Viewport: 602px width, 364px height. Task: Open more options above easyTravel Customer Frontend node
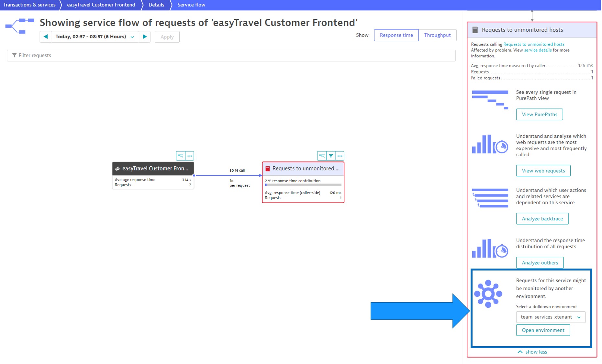190,156
